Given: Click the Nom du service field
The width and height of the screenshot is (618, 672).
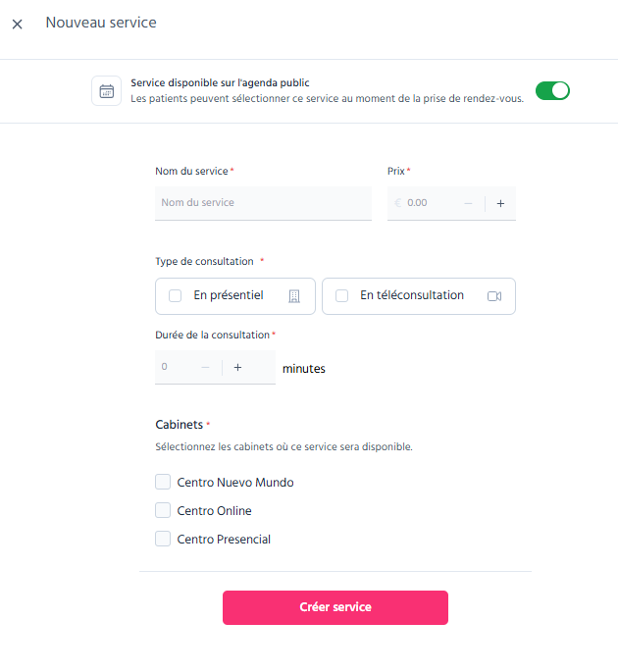Looking at the screenshot, I should (263, 203).
